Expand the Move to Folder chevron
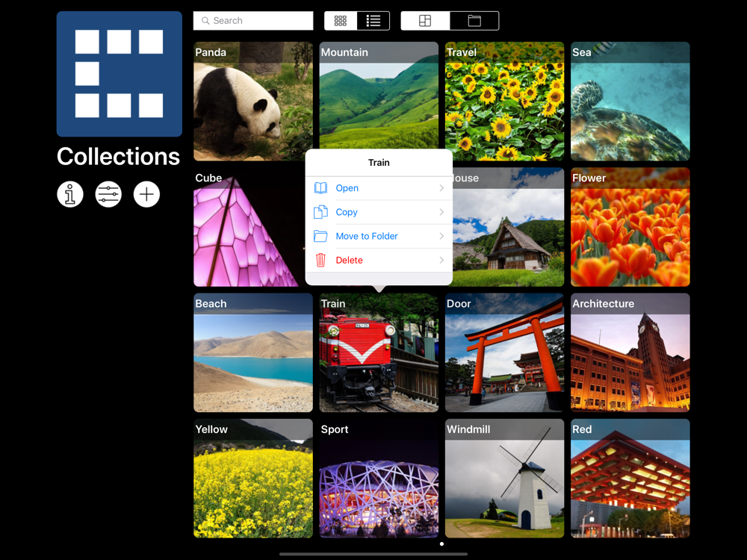 441,236
